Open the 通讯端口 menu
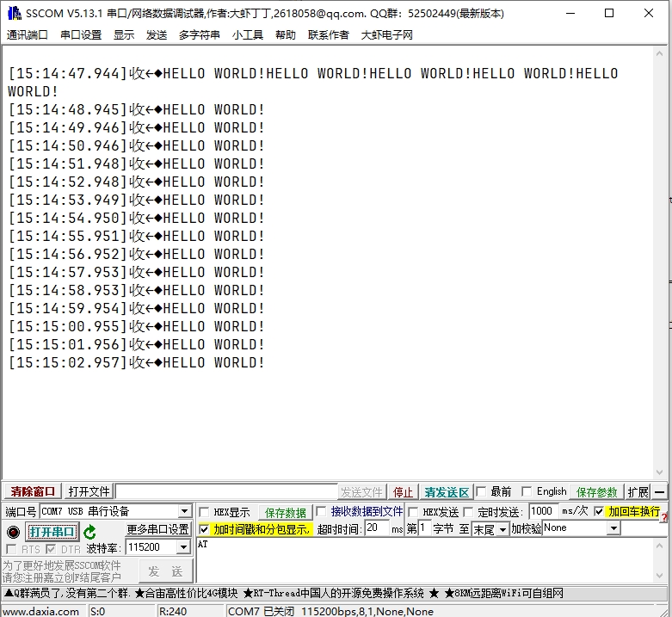 (x=28, y=34)
